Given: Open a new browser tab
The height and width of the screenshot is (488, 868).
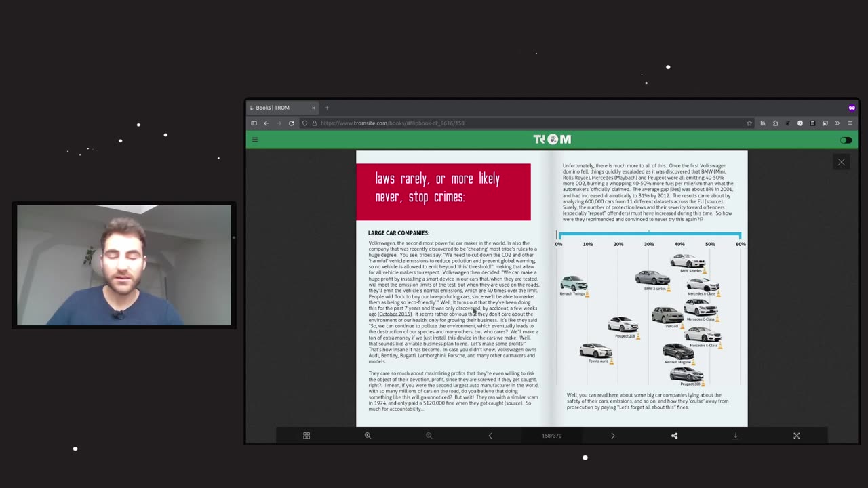Looking at the screenshot, I should coord(327,108).
